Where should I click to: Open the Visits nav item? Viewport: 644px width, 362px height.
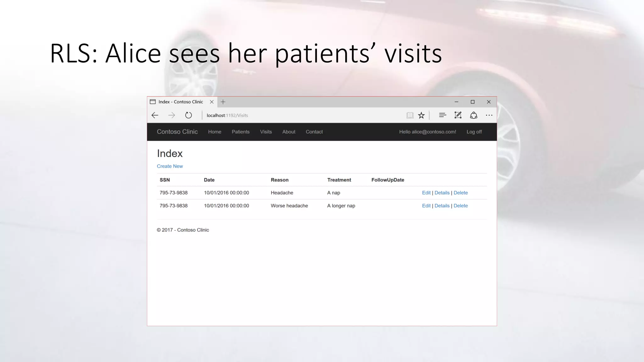point(266,132)
